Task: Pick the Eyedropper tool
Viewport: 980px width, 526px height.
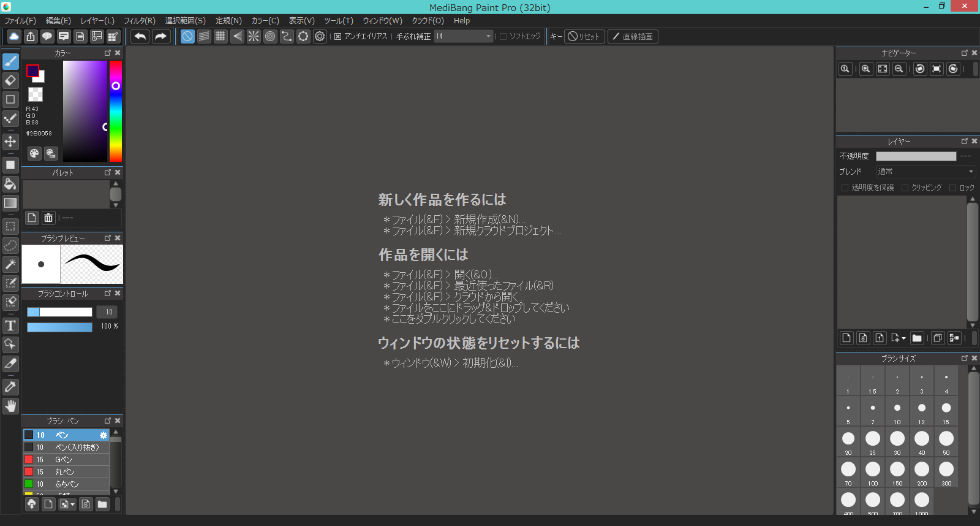Action: [x=10, y=387]
